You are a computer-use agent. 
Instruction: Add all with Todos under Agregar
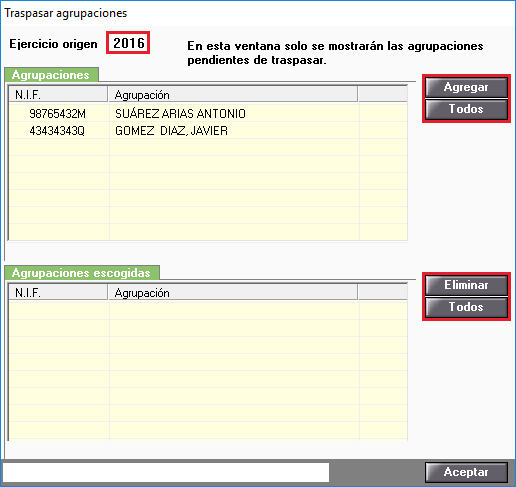[466, 109]
